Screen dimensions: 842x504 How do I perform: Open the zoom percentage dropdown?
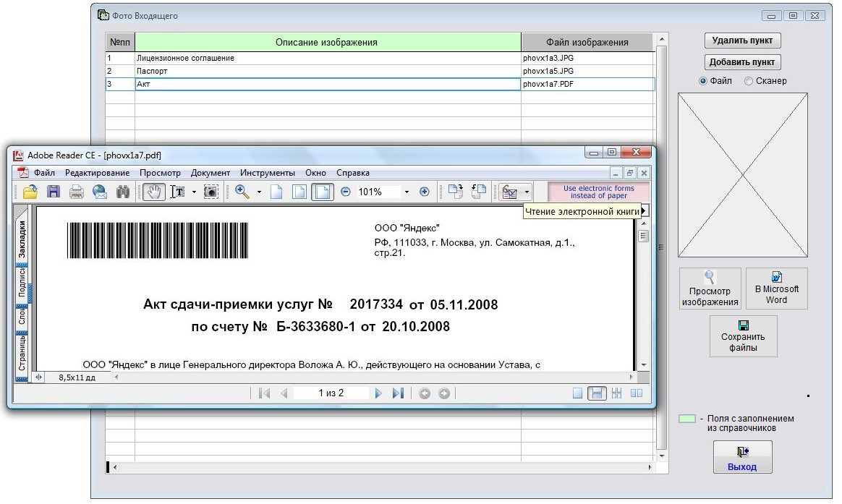coord(407,192)
